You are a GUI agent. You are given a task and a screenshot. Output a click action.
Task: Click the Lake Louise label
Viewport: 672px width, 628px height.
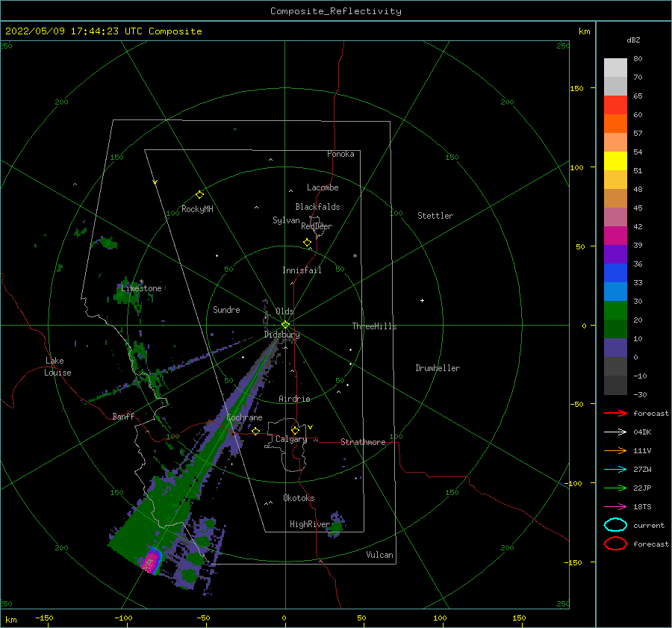tap(57, 367)
